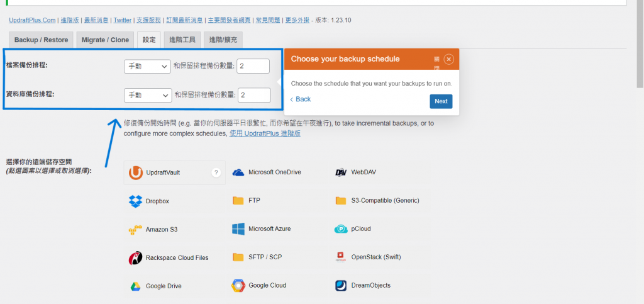Choose the FTP folder icon
644x304 pixels.
pyautogui.click(x=238, y=201)
